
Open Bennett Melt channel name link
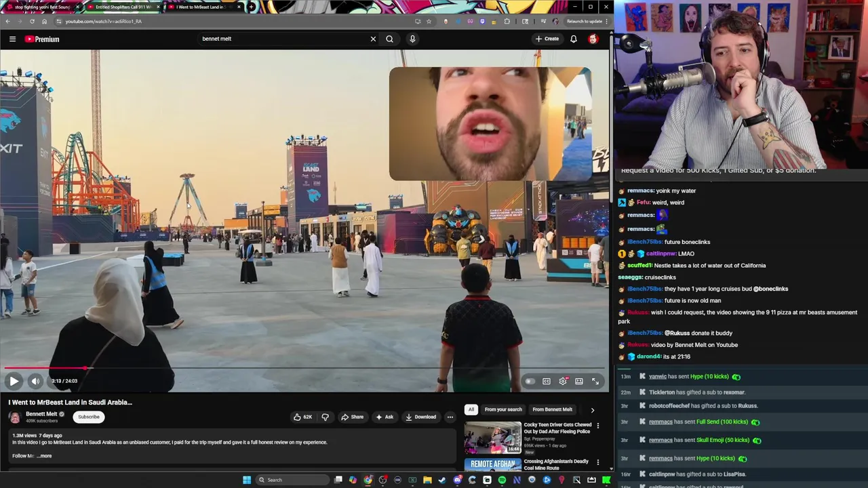click(41, 414)
